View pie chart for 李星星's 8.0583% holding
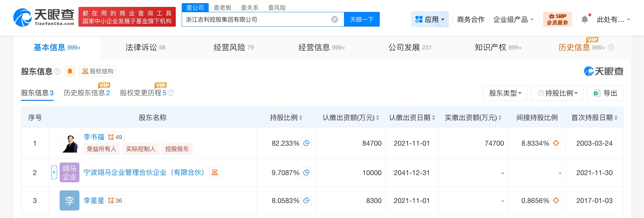Image resolution: width=644 pixels, height=218 pixels. tap(306, 200)
